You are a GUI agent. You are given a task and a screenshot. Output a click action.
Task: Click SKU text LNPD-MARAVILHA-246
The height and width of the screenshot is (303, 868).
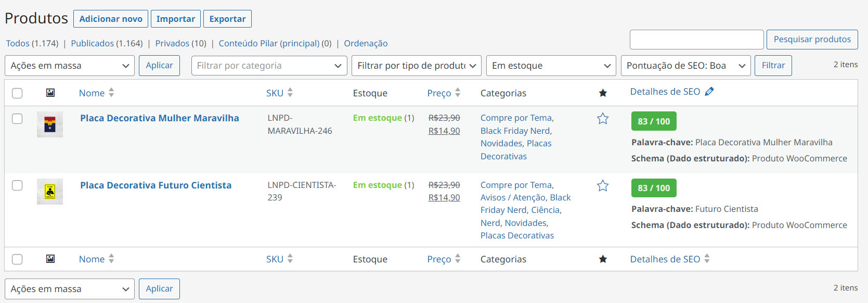coord(300,124)
